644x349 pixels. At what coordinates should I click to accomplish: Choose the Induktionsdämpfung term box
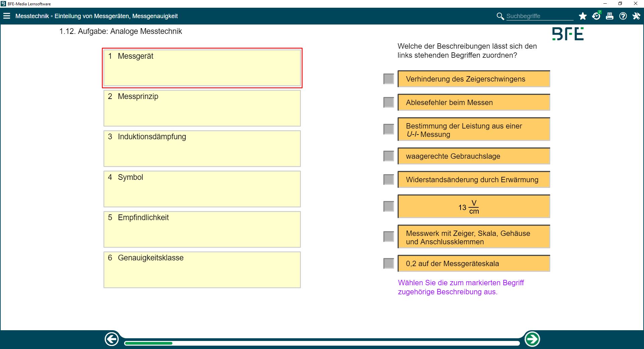point(202,148)
